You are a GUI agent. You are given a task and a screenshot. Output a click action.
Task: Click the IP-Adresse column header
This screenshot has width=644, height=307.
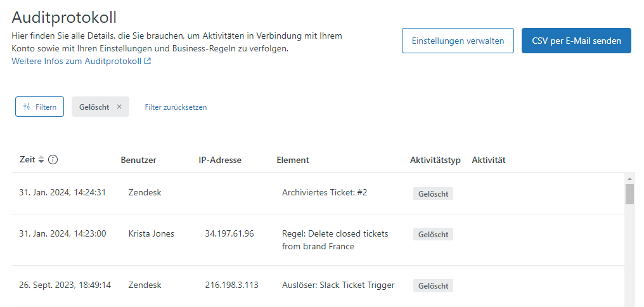220,160
